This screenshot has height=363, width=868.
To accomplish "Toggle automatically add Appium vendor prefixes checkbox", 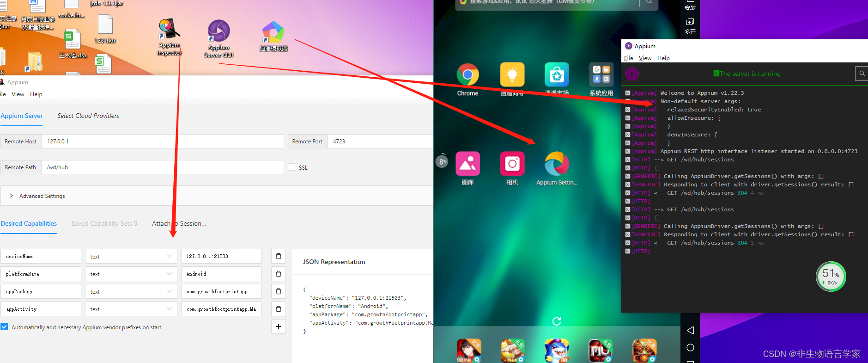I will [4, 327].
